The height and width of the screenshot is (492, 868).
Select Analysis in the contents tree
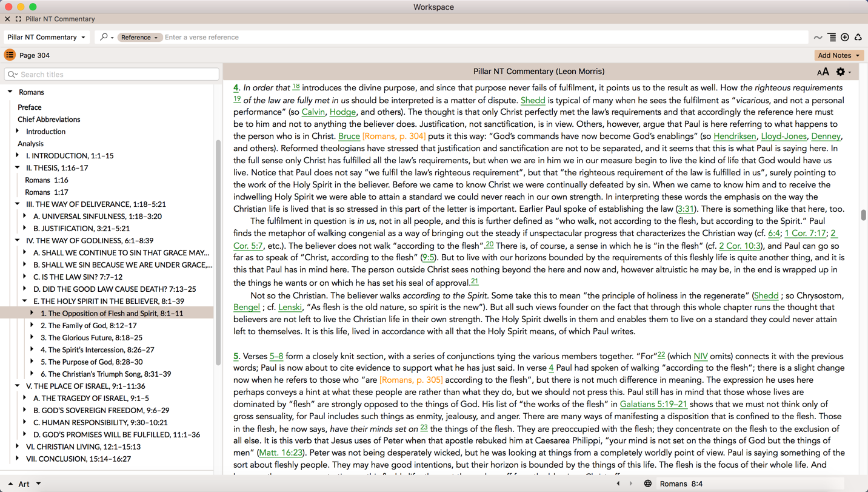coord(30,144)
